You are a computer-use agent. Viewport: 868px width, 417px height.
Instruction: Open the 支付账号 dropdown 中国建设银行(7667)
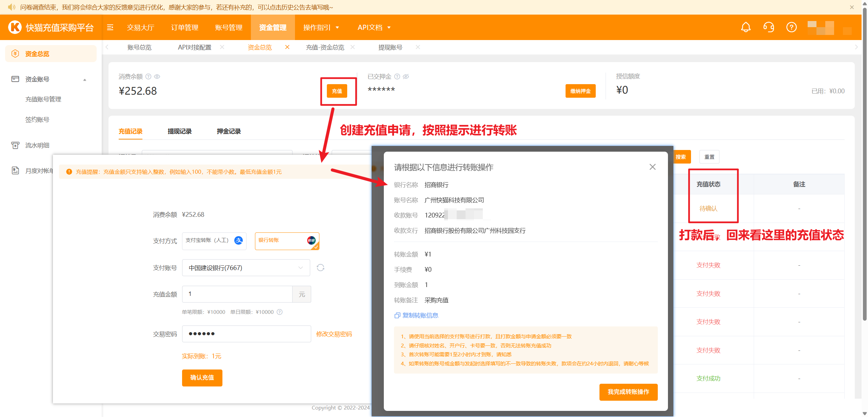coord(246,268)
